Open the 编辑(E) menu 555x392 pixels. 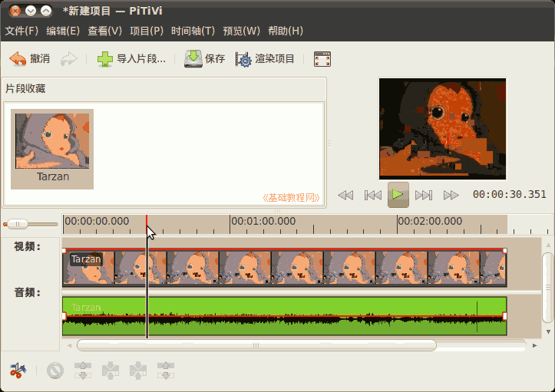63,31
